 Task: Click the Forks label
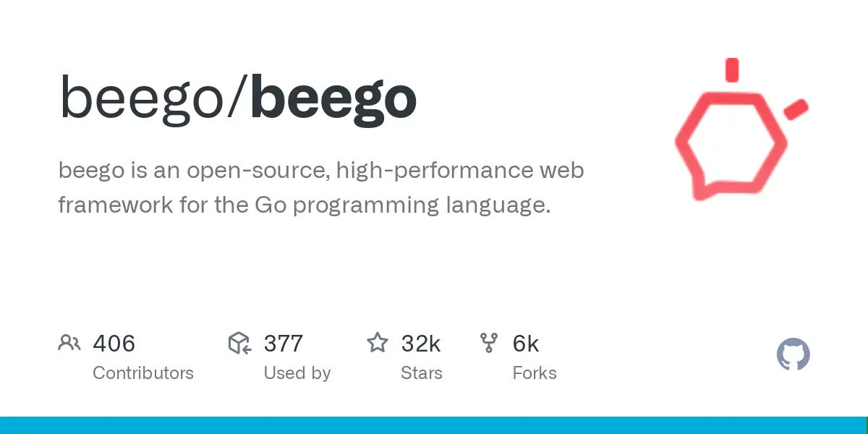pos(535,373)
